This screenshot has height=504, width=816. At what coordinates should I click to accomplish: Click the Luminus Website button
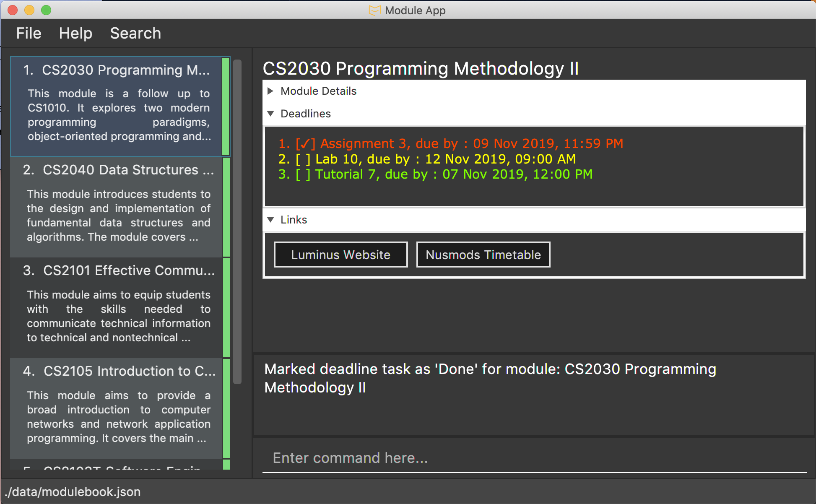pyautogui.click(x=340, y=255)
